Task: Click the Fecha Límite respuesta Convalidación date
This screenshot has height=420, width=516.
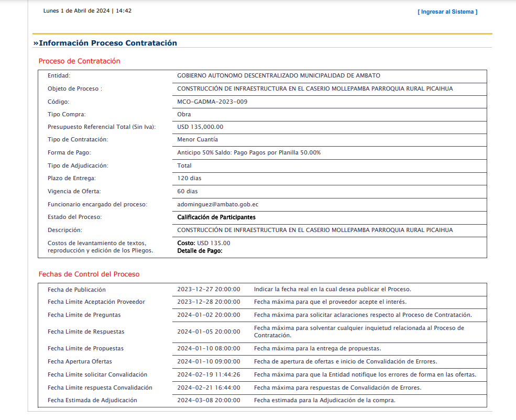Action: [208, 388]
